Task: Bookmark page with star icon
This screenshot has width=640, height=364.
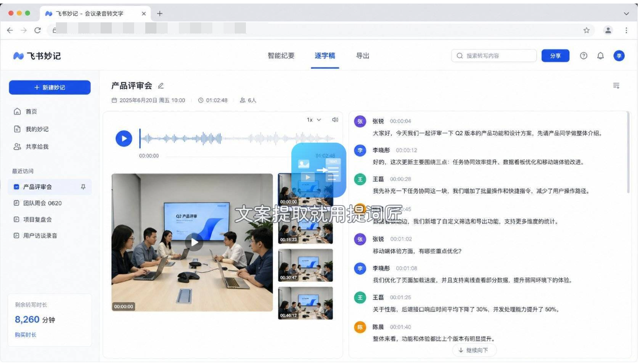Action: 586,30
